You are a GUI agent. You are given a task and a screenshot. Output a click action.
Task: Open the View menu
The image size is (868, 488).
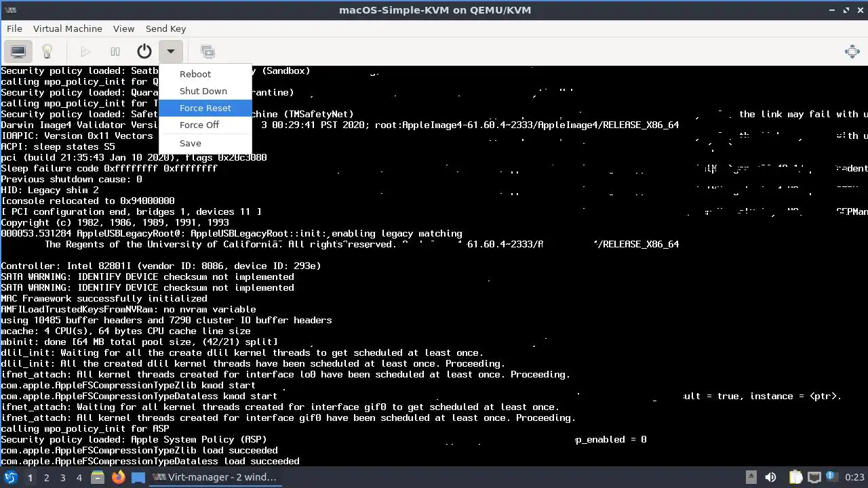[x=123, y=28]
